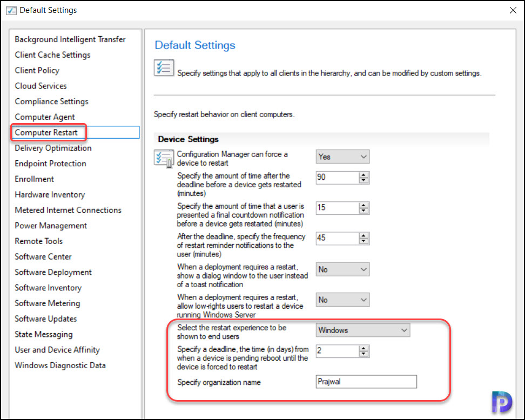Select Software Metering in the list
This screenshot has width=525, height=420.
tap(47, 303)
